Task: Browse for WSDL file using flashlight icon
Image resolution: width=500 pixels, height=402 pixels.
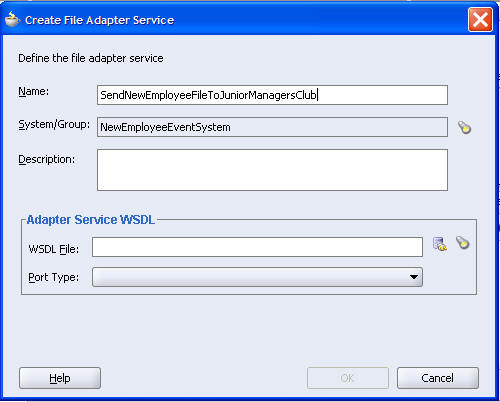Action: click(463, 242)
